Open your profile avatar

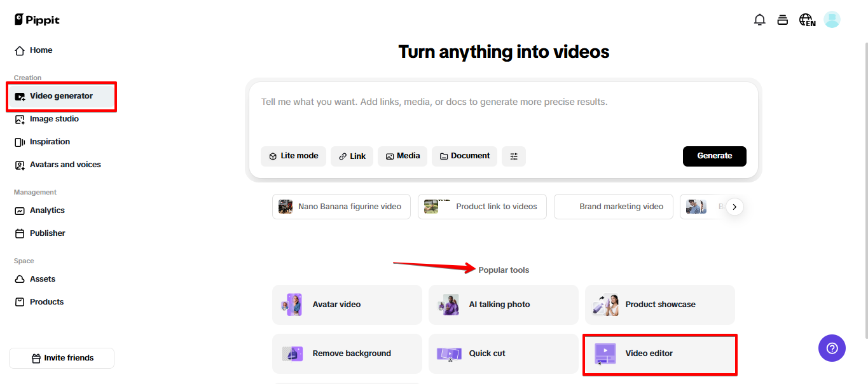click(x=832, y=20)
